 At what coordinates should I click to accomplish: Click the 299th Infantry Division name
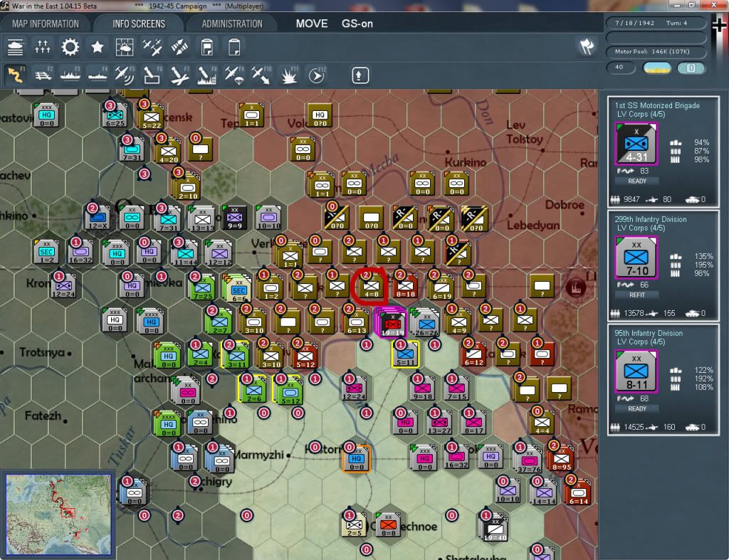point(650,219)
